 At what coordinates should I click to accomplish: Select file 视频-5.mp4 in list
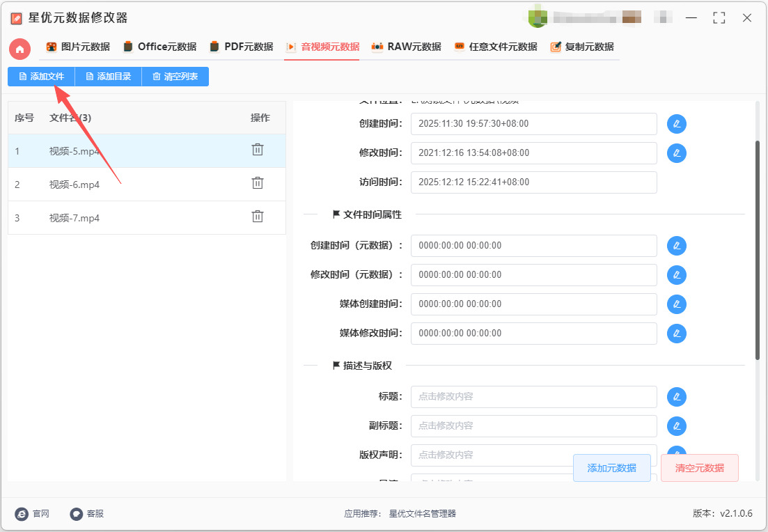[147, 151]
